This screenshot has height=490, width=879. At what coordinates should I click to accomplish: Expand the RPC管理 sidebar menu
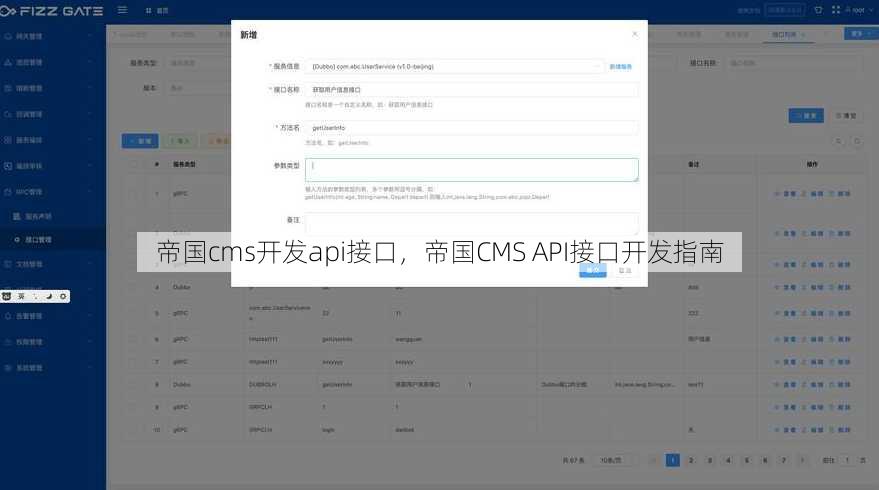point(29,192)
